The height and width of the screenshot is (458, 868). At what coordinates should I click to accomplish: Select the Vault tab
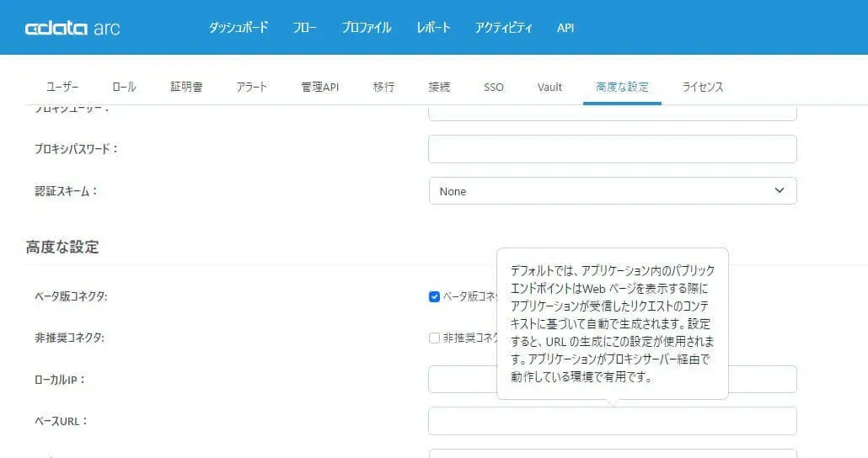coord(549,87)
